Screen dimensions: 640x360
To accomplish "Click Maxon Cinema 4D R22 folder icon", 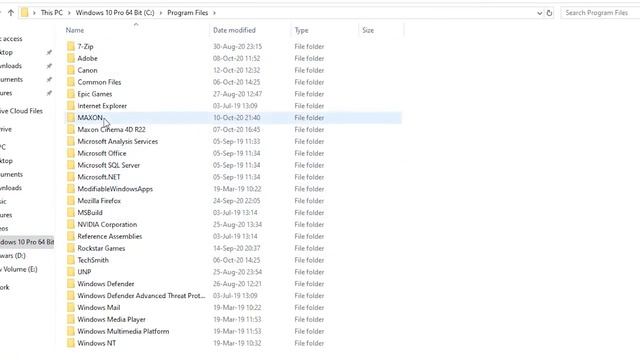I will (71, 129).
